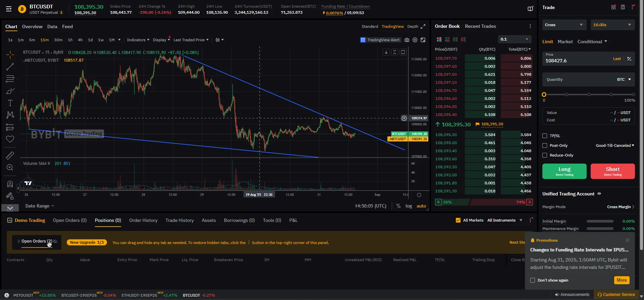
Task: Open the gear settings on time axis
Action: pyautogui.click(x=419, y=195)
